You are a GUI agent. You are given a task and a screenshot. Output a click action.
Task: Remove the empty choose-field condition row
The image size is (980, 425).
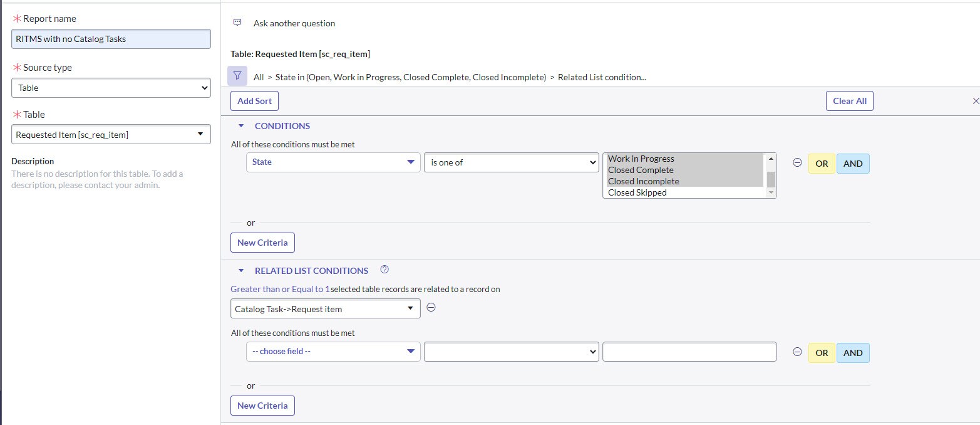797,352
